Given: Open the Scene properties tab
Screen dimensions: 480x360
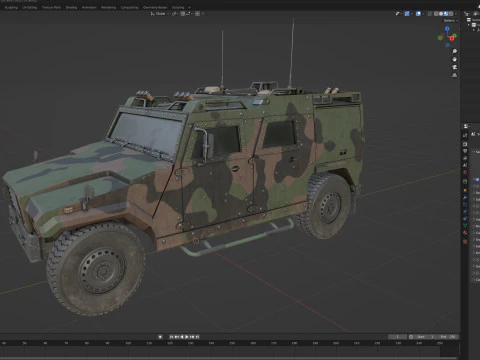Looking at the screenshot, I should pos(465,165).
